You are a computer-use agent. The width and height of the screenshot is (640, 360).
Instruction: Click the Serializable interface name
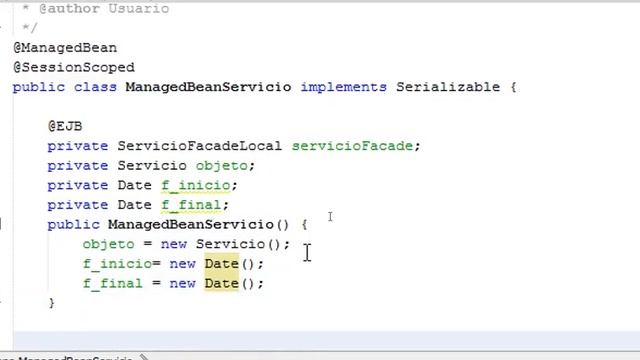pyautogui.click(x=448, y=87)
